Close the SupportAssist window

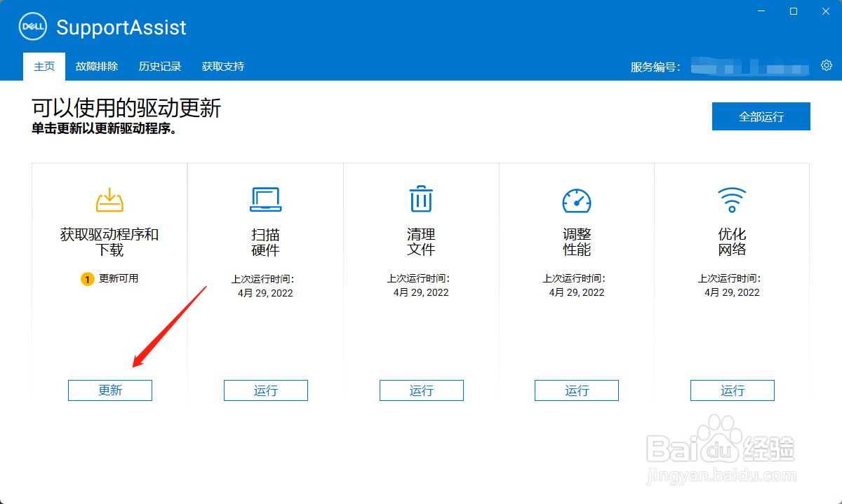[x=825, y=11]
